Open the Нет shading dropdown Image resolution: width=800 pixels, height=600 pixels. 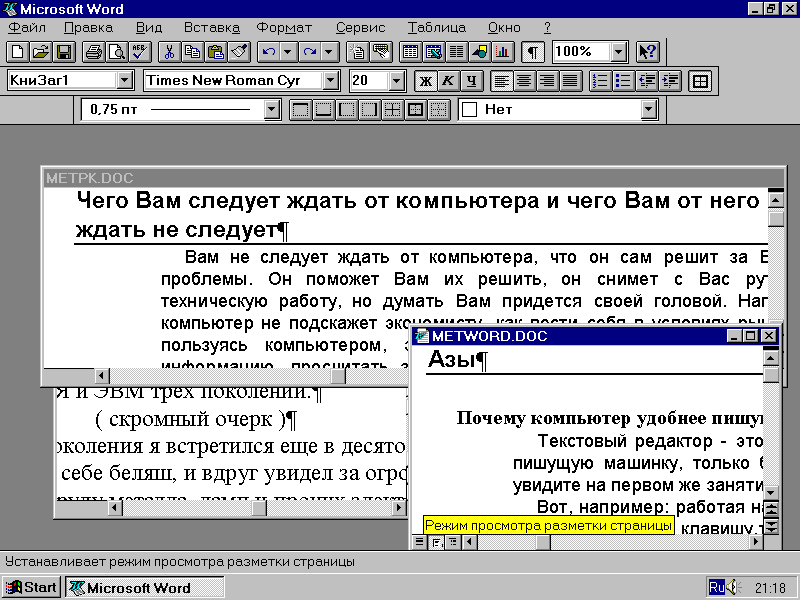coord(648,109)
